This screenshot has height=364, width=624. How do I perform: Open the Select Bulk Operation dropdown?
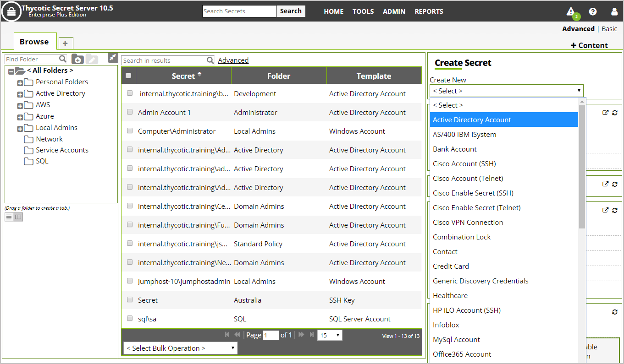pos(180,348)
